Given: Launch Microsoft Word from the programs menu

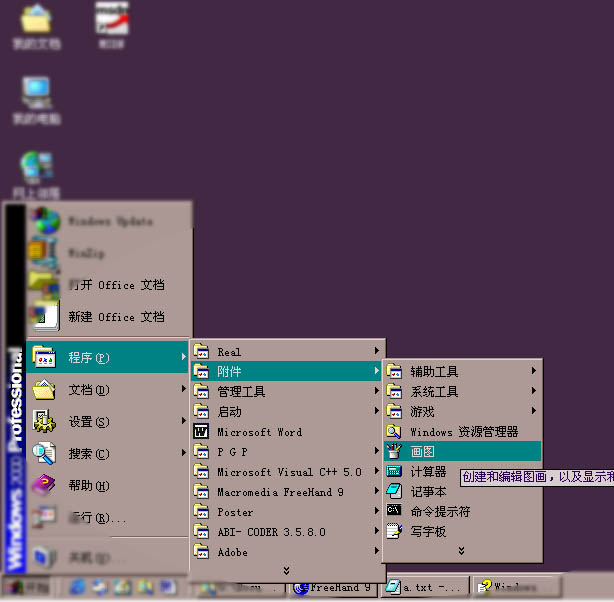Looking at the screenshot, I should (x=259, y=432).
